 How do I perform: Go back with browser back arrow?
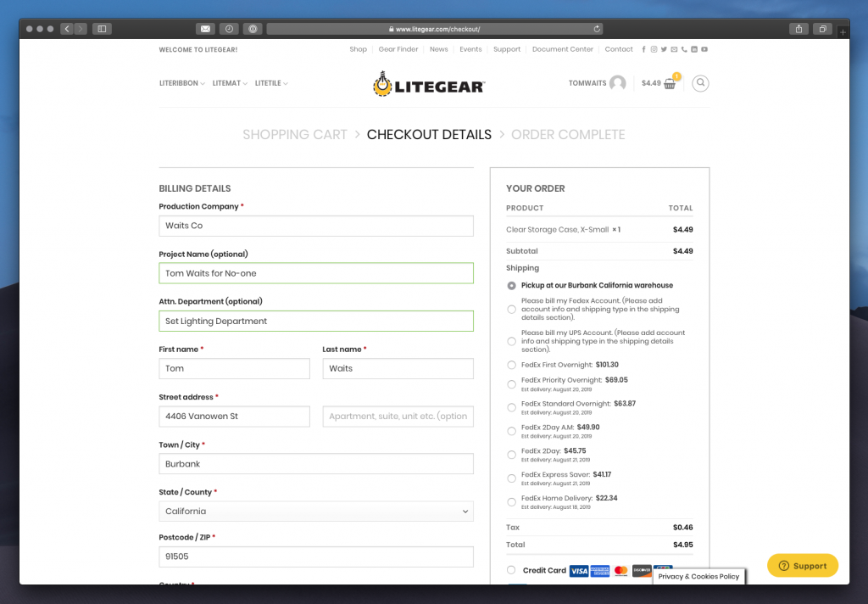[67, 29]
